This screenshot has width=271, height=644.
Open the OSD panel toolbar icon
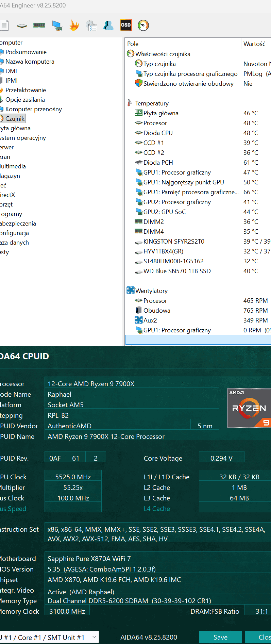126,25
